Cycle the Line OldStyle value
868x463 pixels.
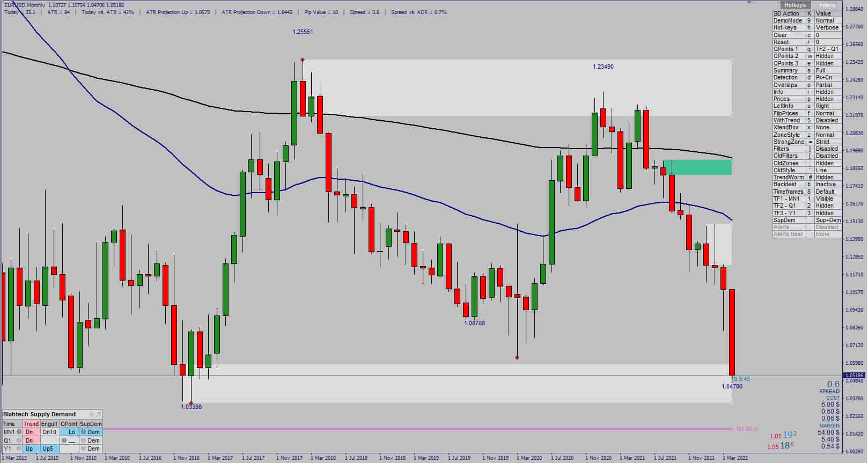(x=827, y=170)
